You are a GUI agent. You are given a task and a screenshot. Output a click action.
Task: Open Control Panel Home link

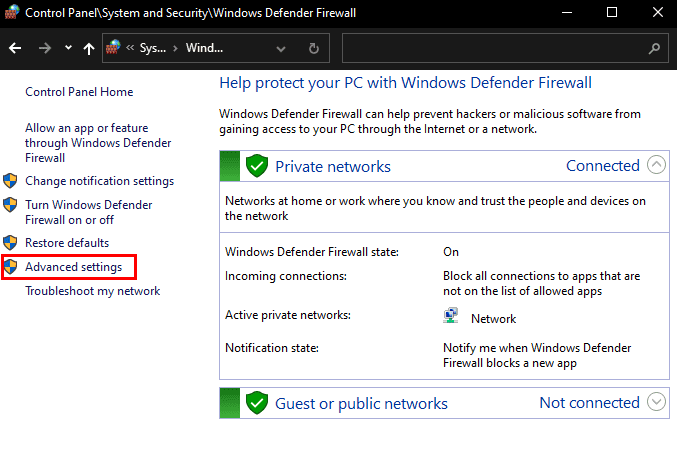coord(79,92)
